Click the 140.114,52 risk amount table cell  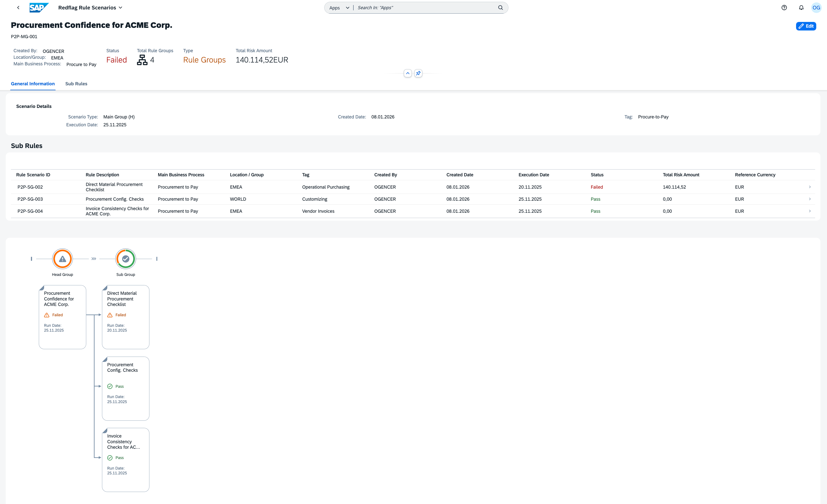674,187
